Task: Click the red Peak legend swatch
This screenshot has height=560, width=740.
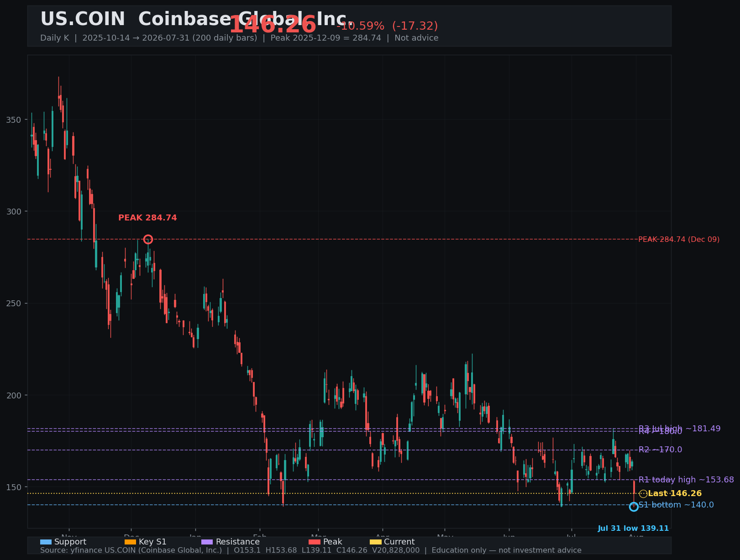Action: click(x=315, y=542)
